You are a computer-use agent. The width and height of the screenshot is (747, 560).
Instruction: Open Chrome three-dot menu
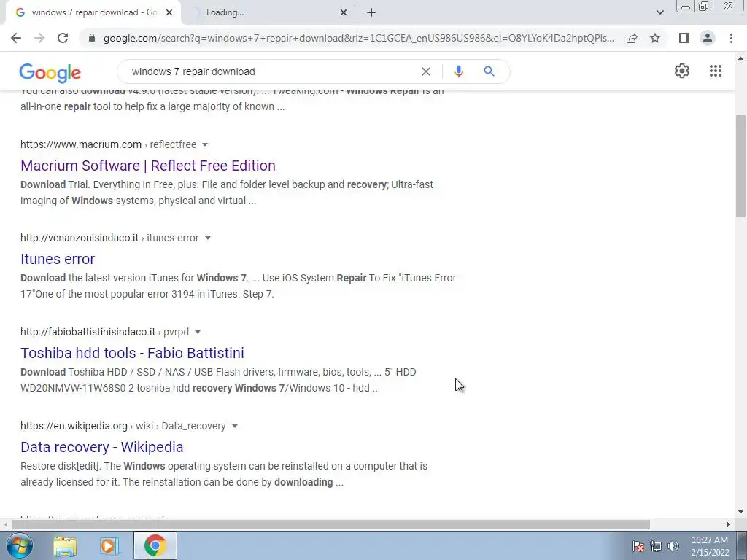point(731,38)
